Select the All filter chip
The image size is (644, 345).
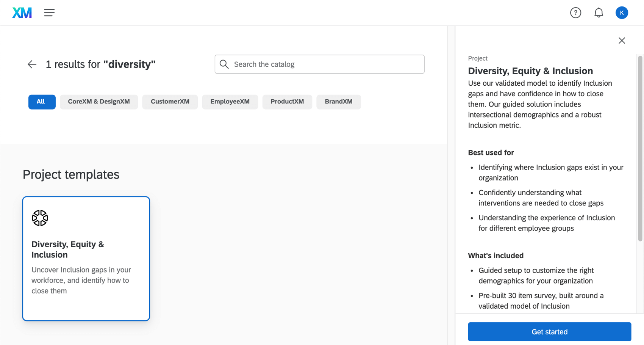pos(42,102)
